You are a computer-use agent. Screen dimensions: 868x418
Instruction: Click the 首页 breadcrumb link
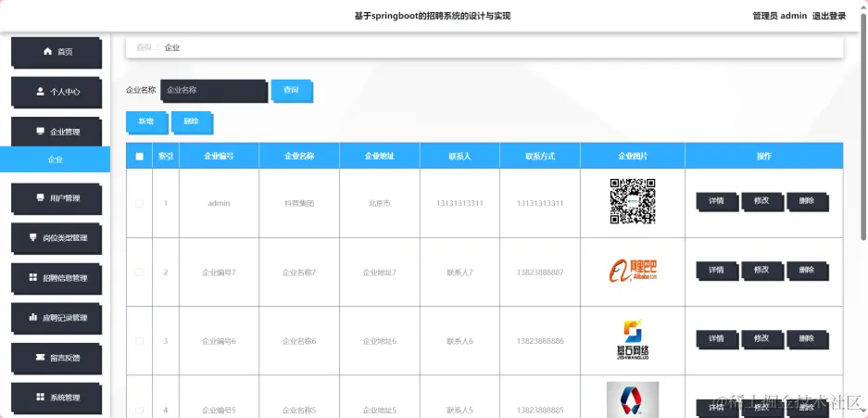tap(144, 47)
